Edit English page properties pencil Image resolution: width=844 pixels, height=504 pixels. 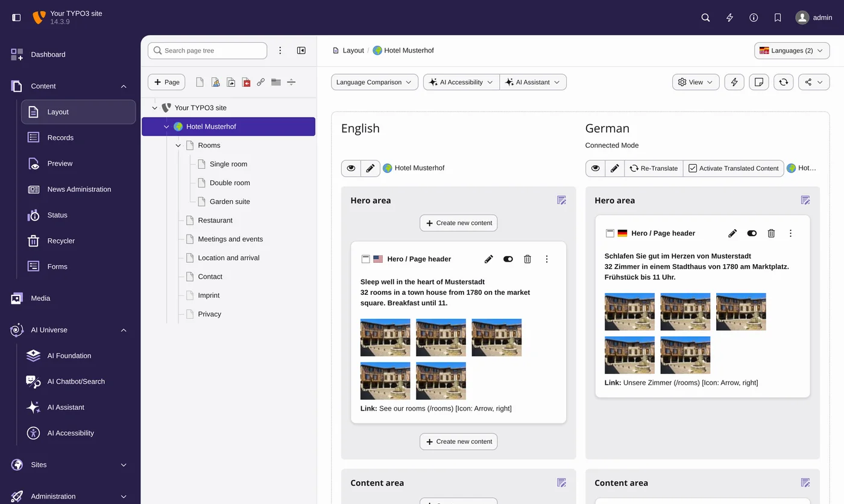click(370, 168)
